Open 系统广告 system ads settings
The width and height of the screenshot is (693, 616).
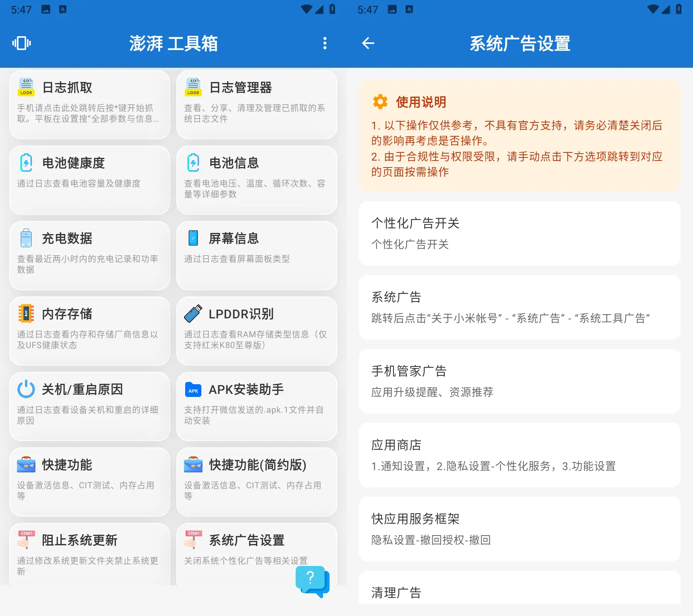(520, 307)
